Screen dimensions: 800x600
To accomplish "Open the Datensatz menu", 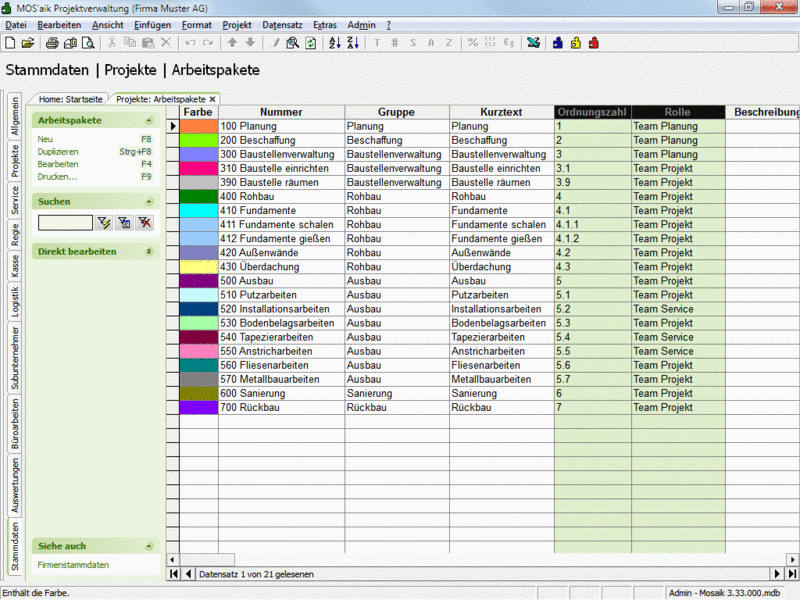I will tap(282, 25).
